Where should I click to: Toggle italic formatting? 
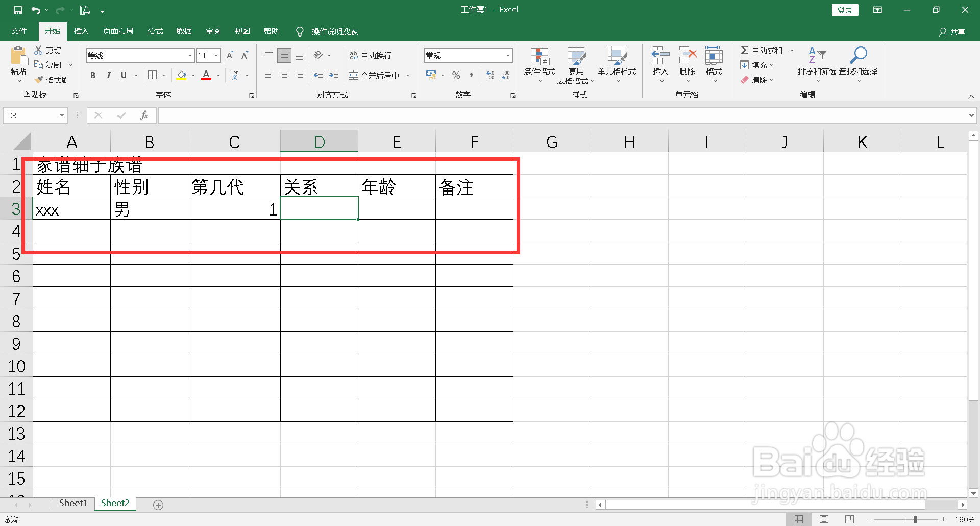(x=108, y=75)
